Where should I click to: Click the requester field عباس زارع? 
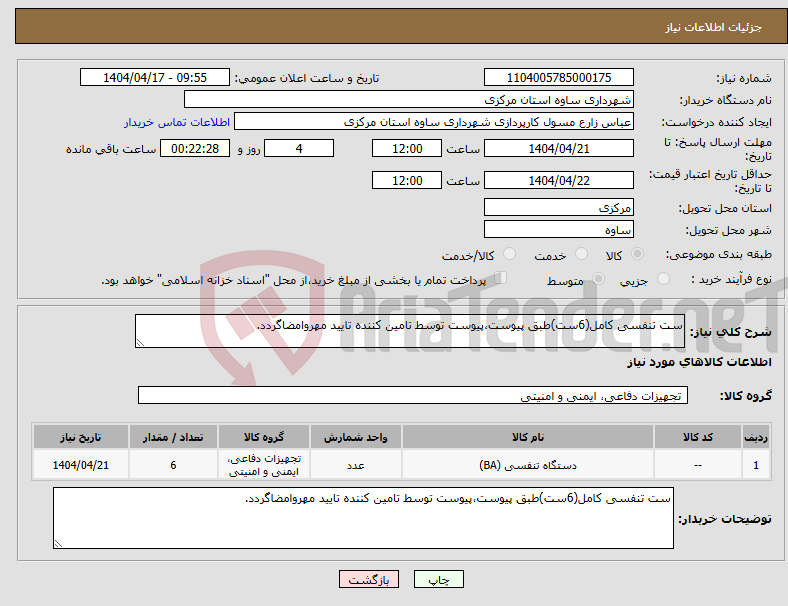434,122
